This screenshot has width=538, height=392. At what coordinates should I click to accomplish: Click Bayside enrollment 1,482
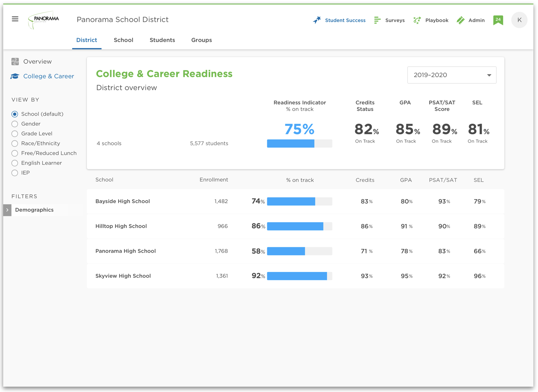[221, 201]
